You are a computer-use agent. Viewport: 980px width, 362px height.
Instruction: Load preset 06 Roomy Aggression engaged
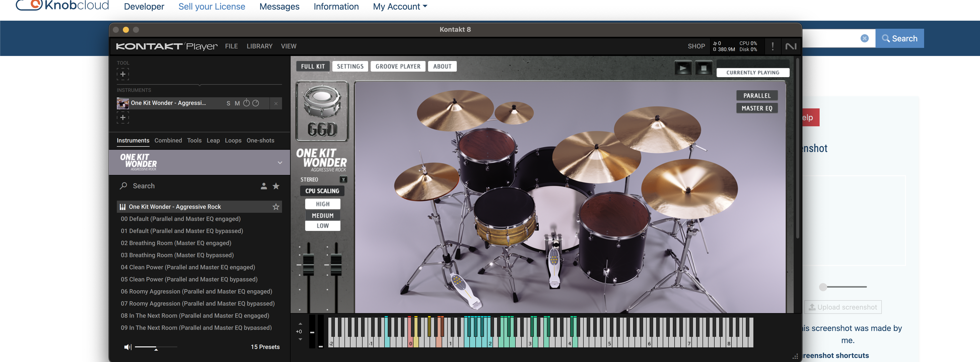[196, 291]
